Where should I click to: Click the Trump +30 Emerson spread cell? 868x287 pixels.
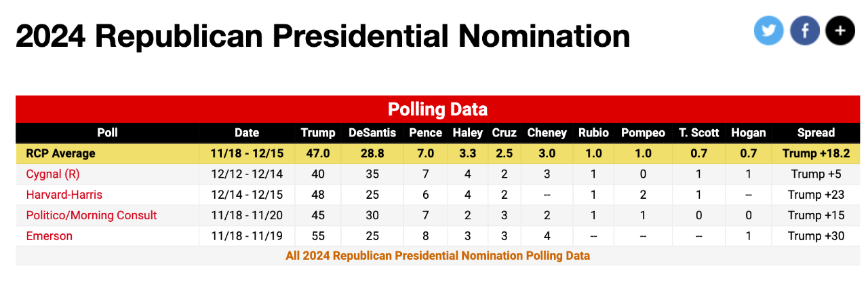coord(816,236)
